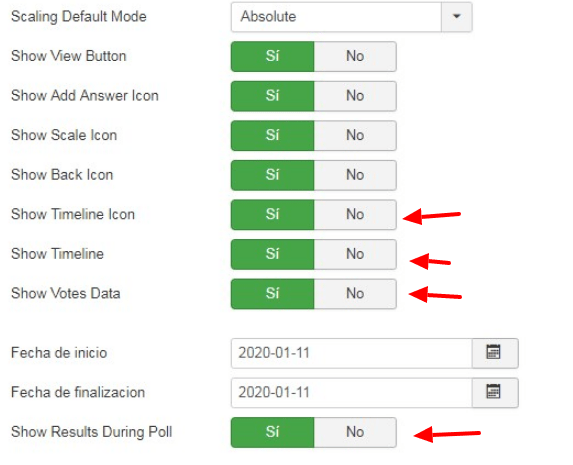Set Show Add Answer Icon to No
The height and width of the screenshot is (465, 573).
(x=355, y=96)
